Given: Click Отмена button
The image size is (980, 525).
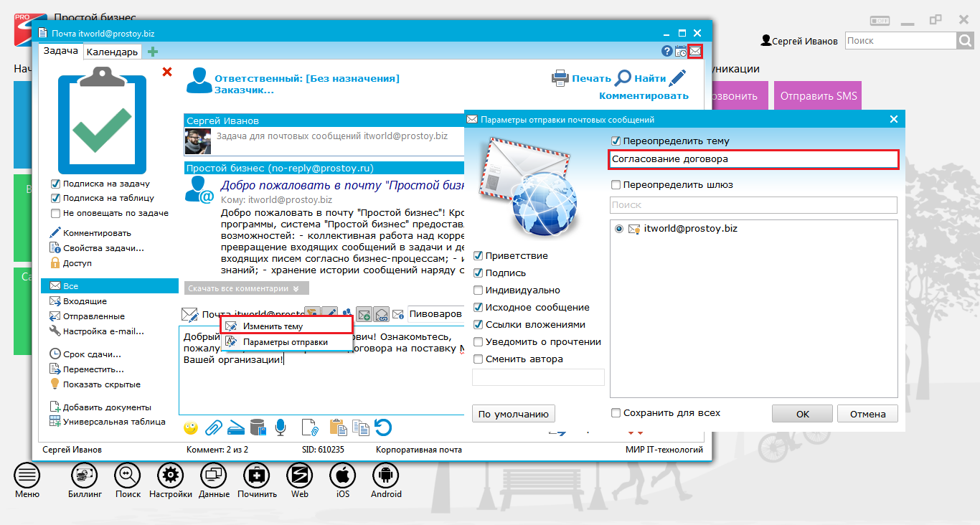Looking at the screenshot, I should 868,414.
